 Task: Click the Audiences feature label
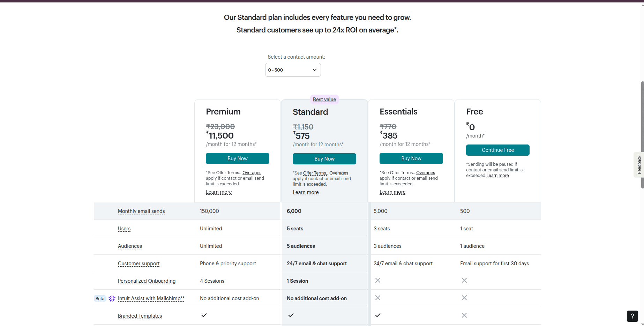130,246
